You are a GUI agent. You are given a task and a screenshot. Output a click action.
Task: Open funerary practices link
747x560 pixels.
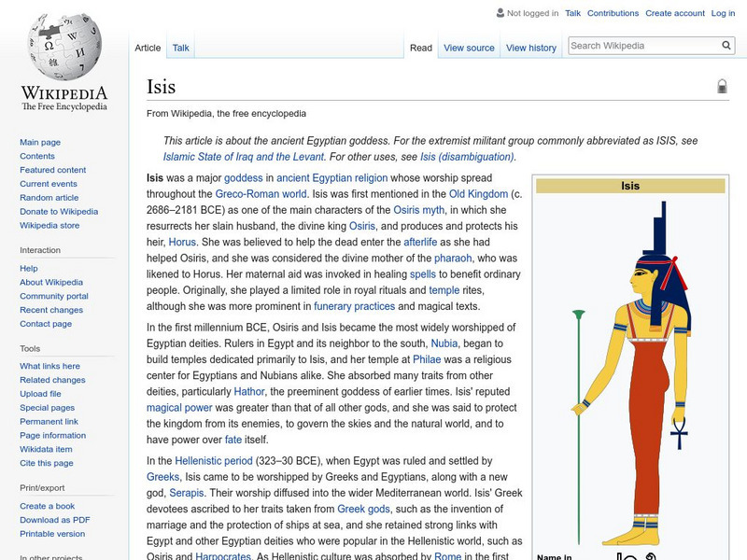[355, 306]
